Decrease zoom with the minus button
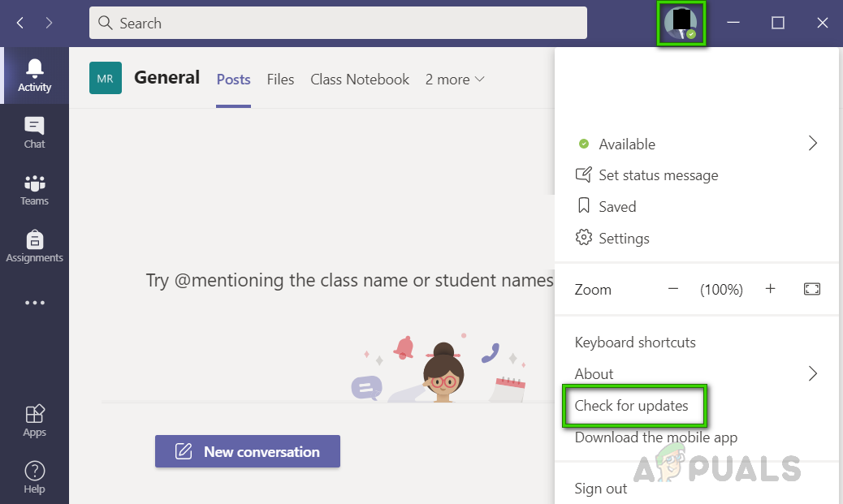 673,289
